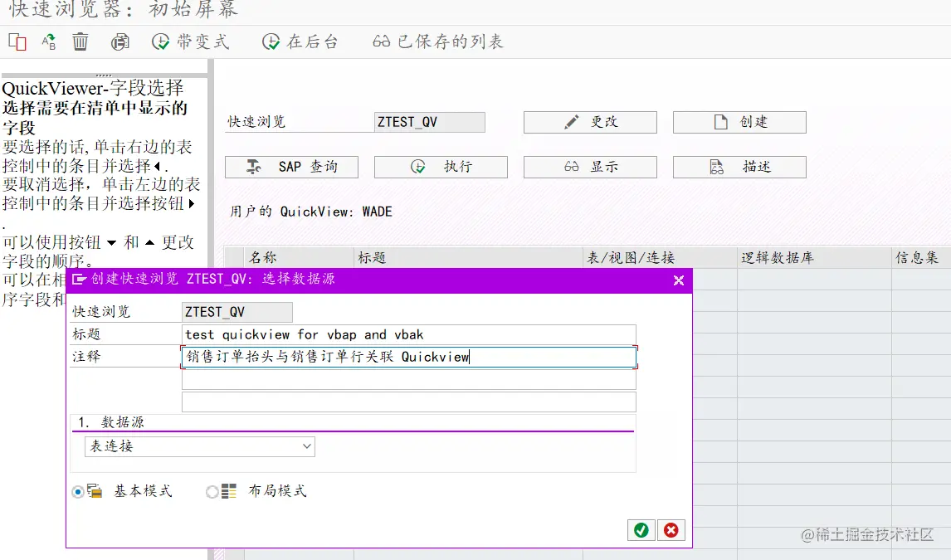
Task: Click the glasses icon on 显示
Action: point(571,167)
